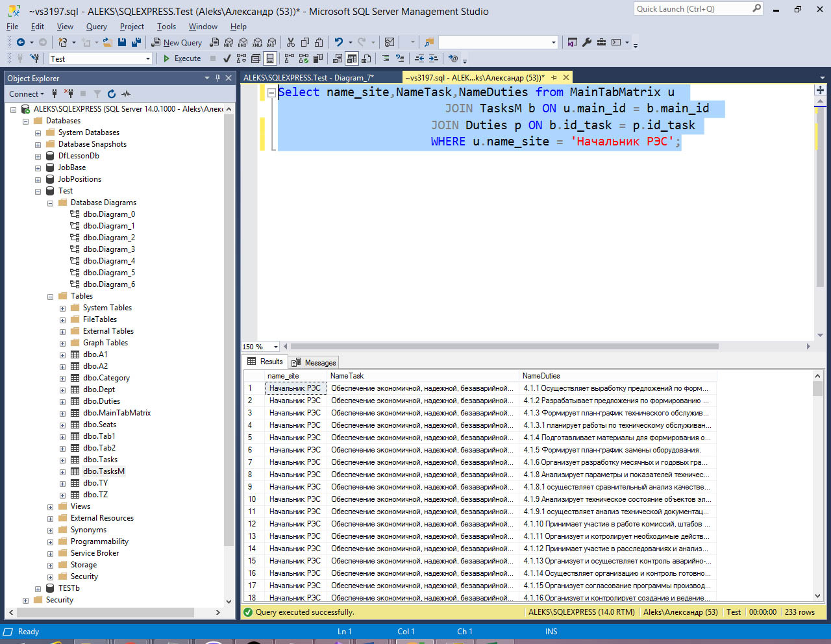Click the Comment Out selected lines icon

(x=386, y=58)
